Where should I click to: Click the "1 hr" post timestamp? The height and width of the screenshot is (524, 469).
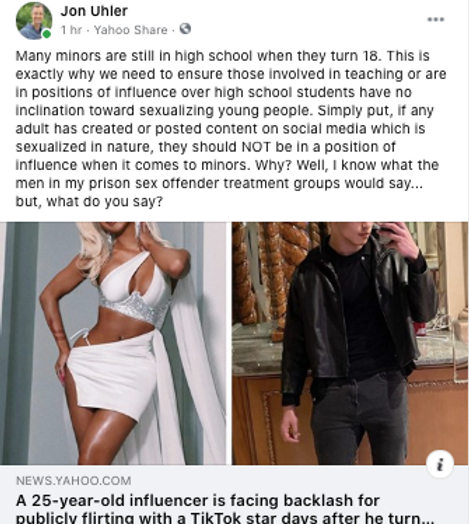(71, 30)
